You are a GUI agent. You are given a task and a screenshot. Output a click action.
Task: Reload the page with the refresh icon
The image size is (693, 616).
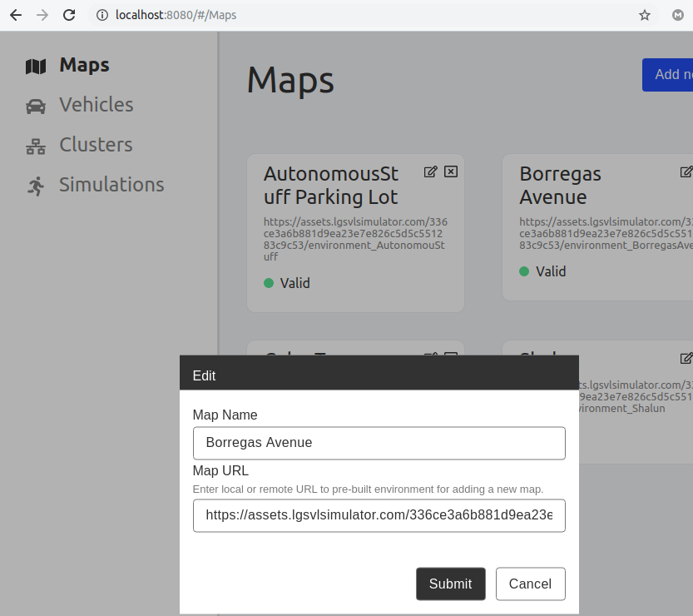tap(69, 15)
